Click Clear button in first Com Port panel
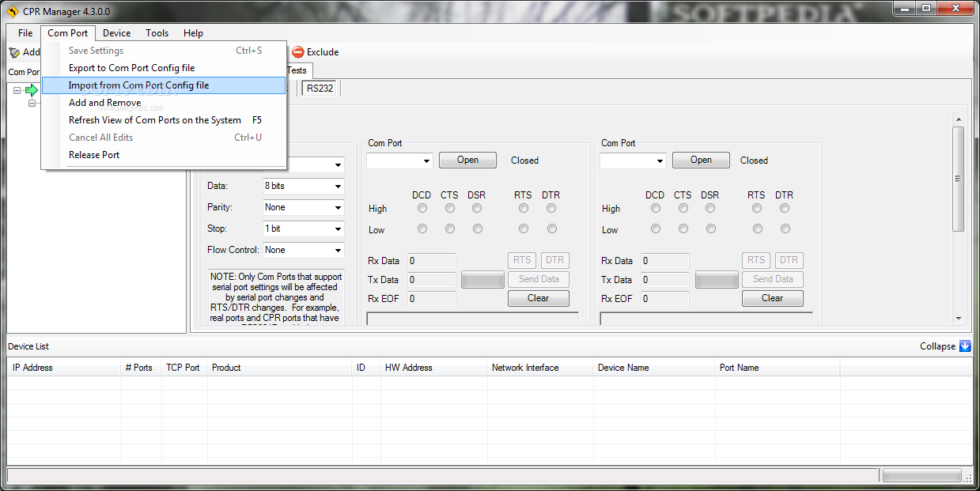Viewport: 980px width, 491px height. (x=538, y=298)
